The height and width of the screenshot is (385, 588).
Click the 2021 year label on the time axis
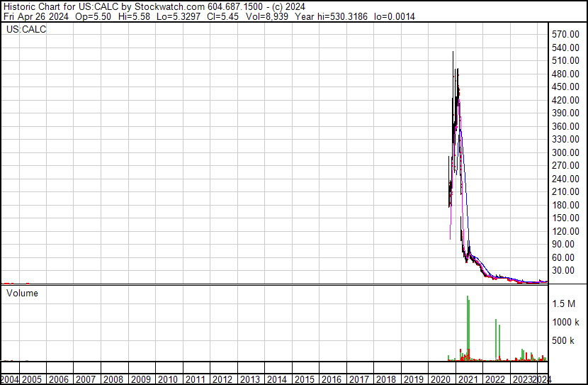468,379
